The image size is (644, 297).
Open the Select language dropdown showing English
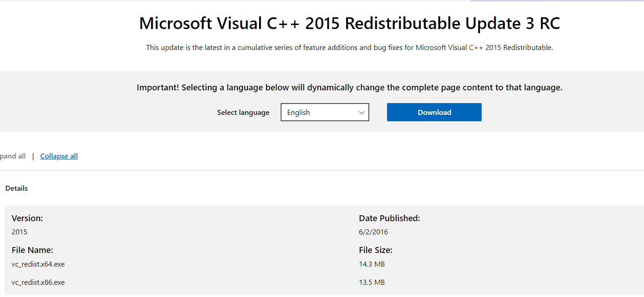coord(318,112)
